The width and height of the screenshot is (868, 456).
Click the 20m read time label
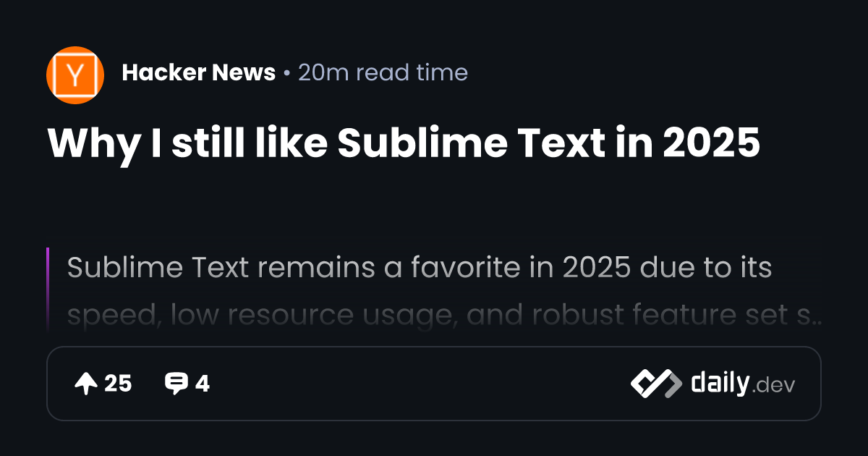[383, 73]
